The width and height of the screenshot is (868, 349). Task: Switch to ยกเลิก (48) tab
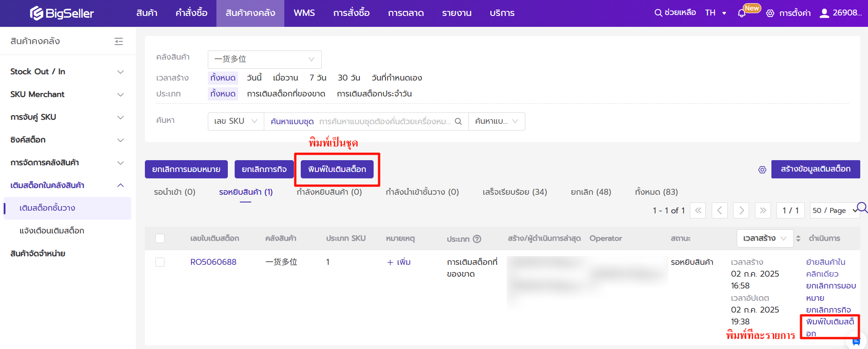pos(591,192)
